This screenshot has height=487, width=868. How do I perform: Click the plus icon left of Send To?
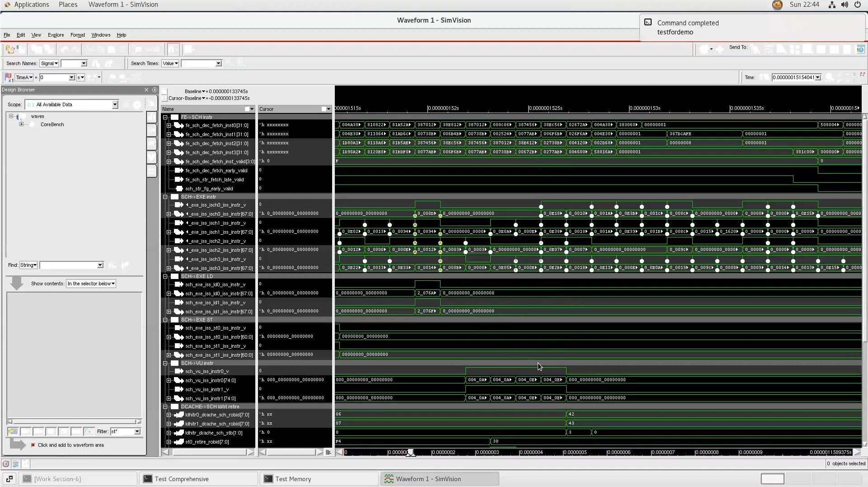coord(720,49)
